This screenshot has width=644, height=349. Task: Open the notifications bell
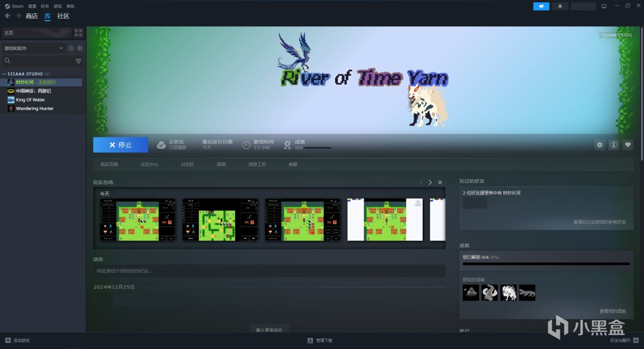click(x=560, y=6)
